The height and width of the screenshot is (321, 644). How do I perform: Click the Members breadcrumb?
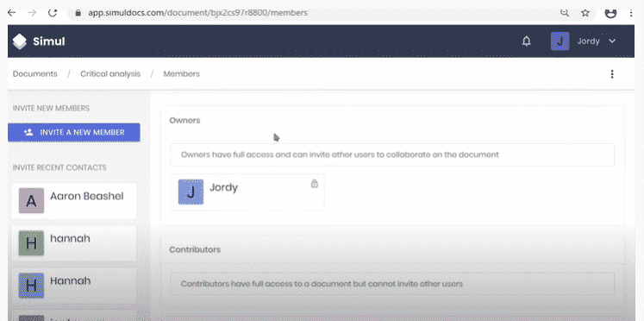click(x=182, y=74)
